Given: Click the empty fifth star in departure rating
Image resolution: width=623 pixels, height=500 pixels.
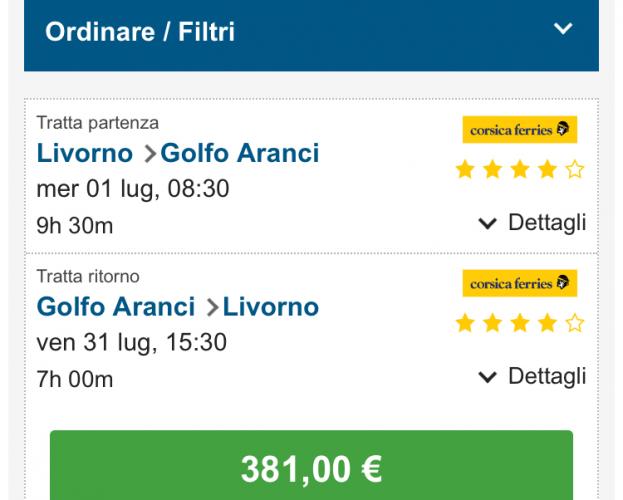Looking at the screenshot, I should pos(574,170).
